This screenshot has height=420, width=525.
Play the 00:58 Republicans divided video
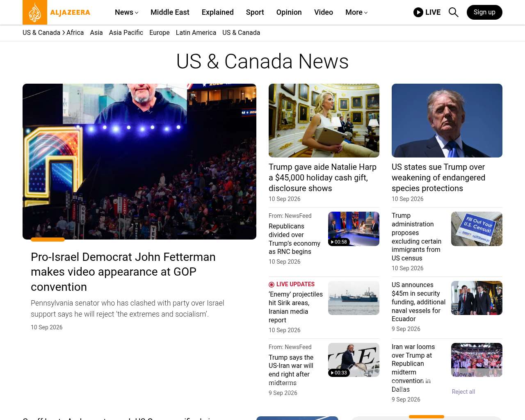pos(354,229)
